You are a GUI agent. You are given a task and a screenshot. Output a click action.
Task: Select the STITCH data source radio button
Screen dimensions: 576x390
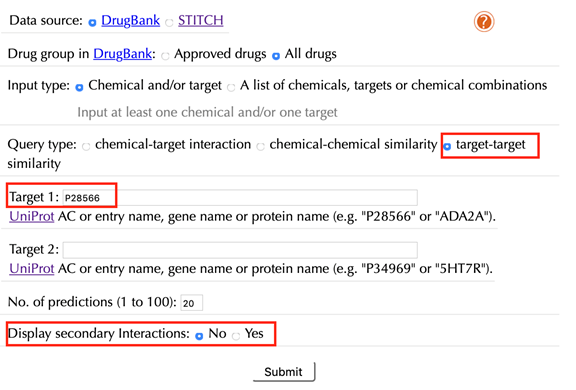click(169, 23)
